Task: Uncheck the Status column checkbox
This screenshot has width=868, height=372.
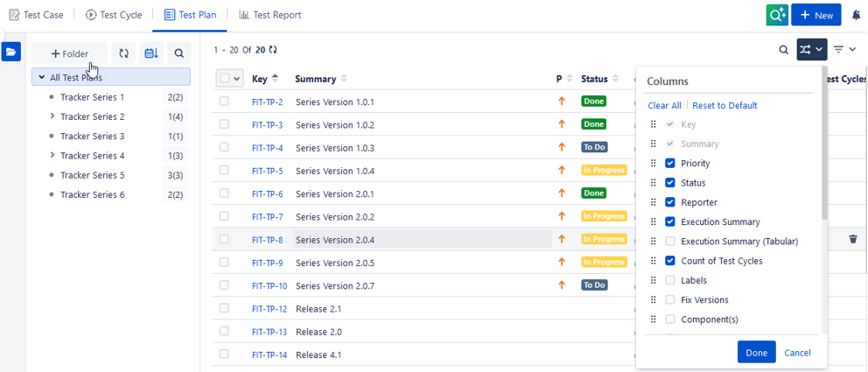Action: point(670,183)
